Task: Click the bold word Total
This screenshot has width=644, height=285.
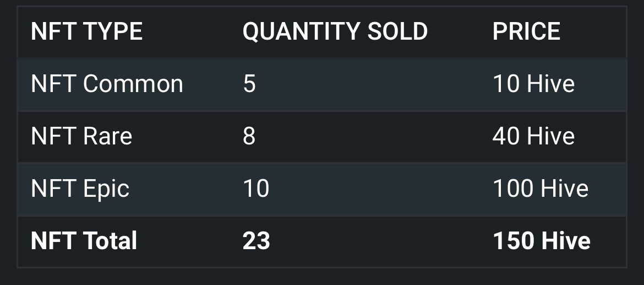Action: point(110,241)
